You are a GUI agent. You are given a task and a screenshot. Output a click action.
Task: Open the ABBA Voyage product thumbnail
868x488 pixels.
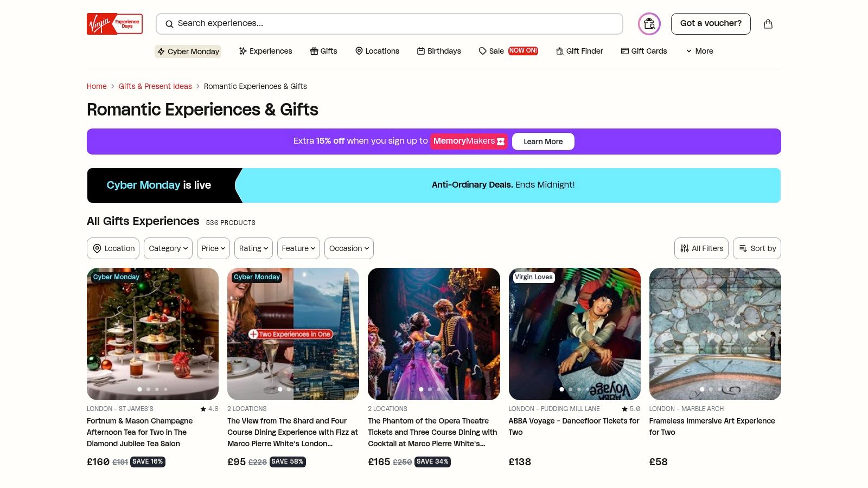coord(575,333)
